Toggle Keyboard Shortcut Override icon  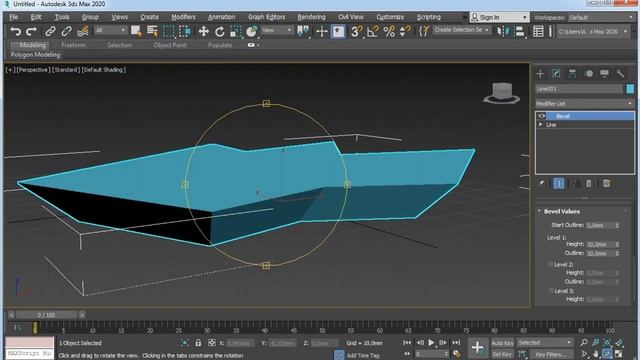click(x=338, y=31)
